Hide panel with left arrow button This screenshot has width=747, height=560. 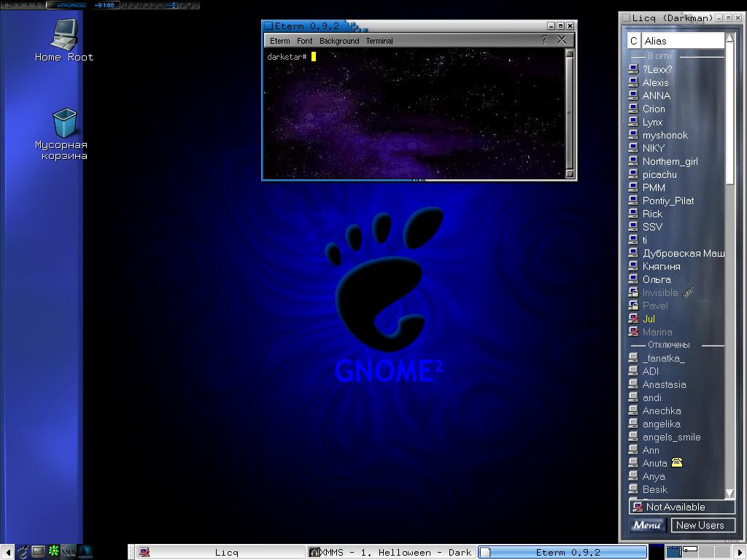click(7, 553)
